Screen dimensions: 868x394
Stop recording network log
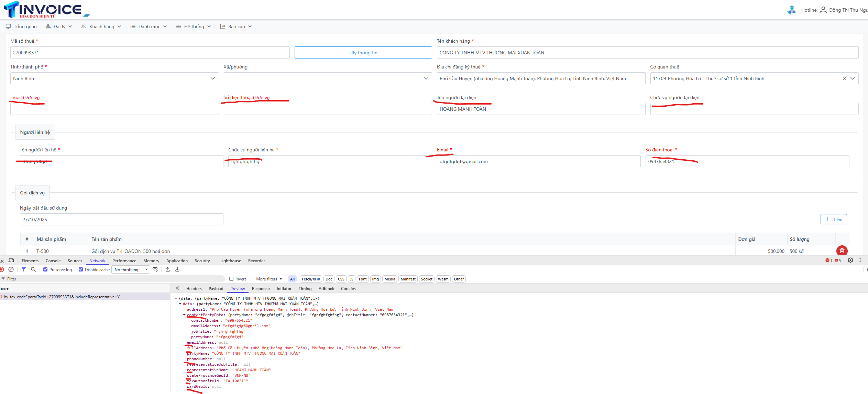pos(2,269)
